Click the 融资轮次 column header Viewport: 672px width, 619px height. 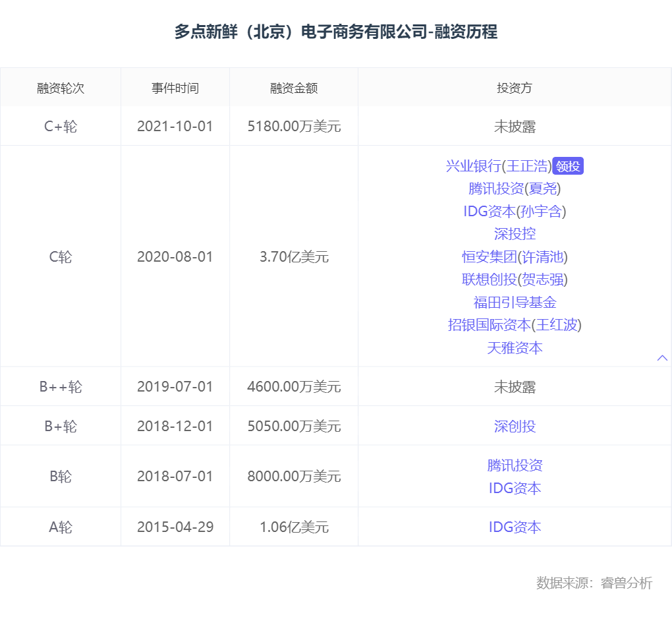click(61, 88)
